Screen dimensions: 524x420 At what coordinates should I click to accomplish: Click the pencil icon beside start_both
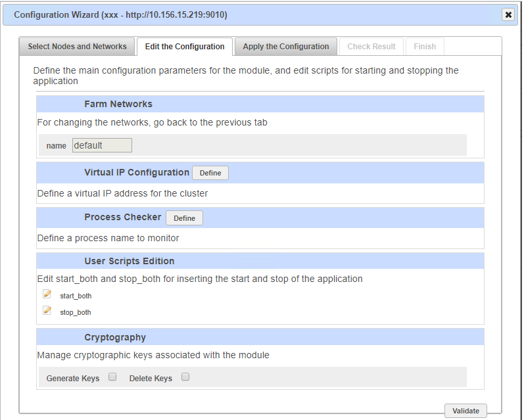[x=47, y=294]
